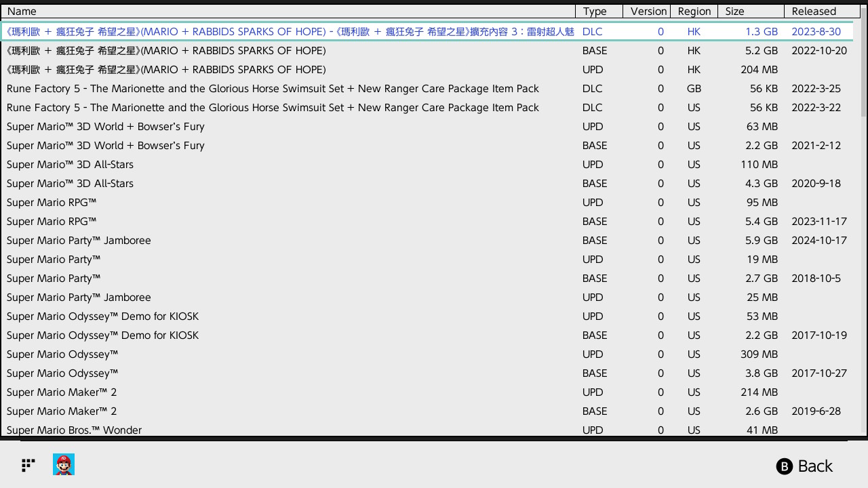Click the release date 2019-6-28
The width and height of the screenshot is (868, 488).
coord(816,411)
